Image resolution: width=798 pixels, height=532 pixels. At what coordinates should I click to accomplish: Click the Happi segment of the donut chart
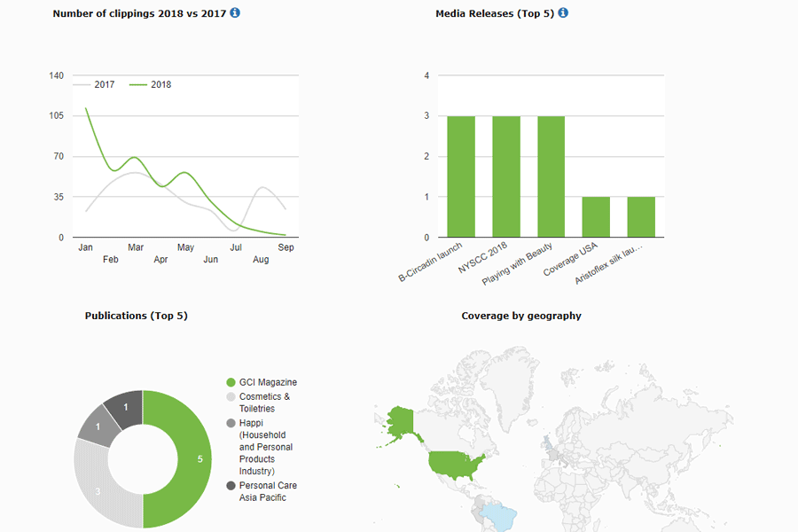[x=99, y=426]
